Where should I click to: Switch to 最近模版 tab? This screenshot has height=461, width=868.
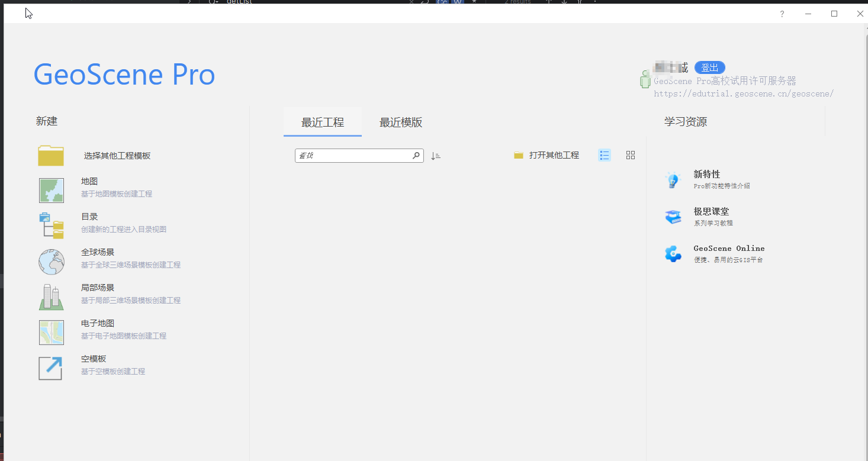point(401,122)
